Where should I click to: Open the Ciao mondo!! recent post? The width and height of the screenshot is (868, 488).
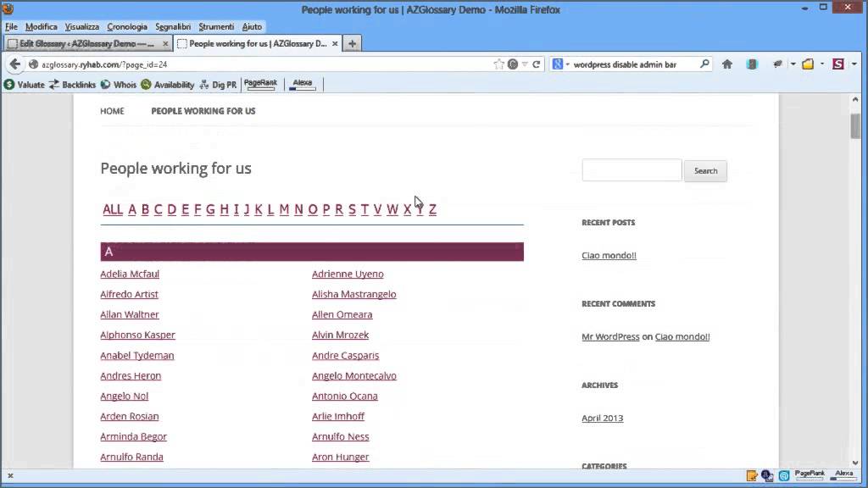(609, 255)
